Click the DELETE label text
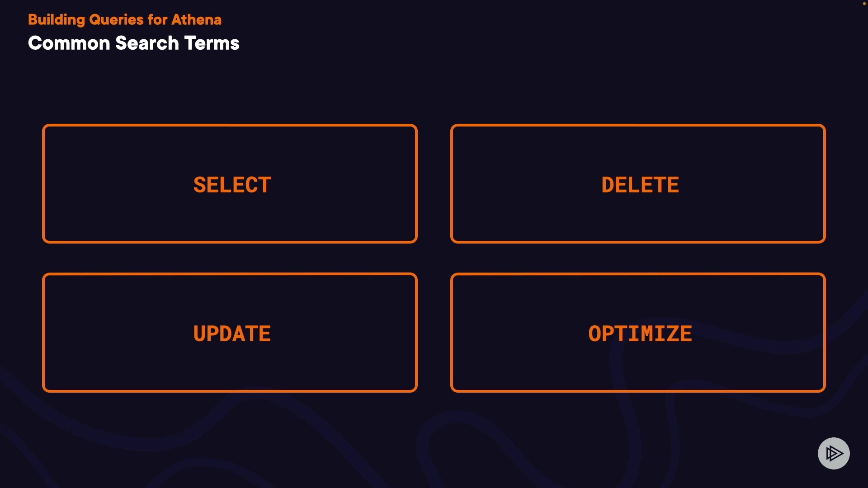 click(640, 185)
